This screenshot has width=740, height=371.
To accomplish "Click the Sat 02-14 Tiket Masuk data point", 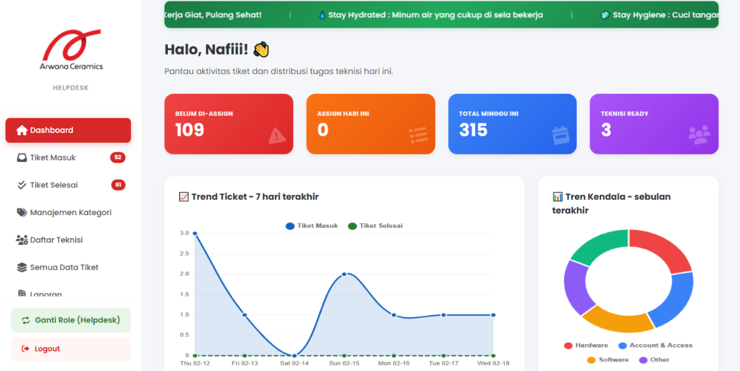I will (x=294, y=355).
